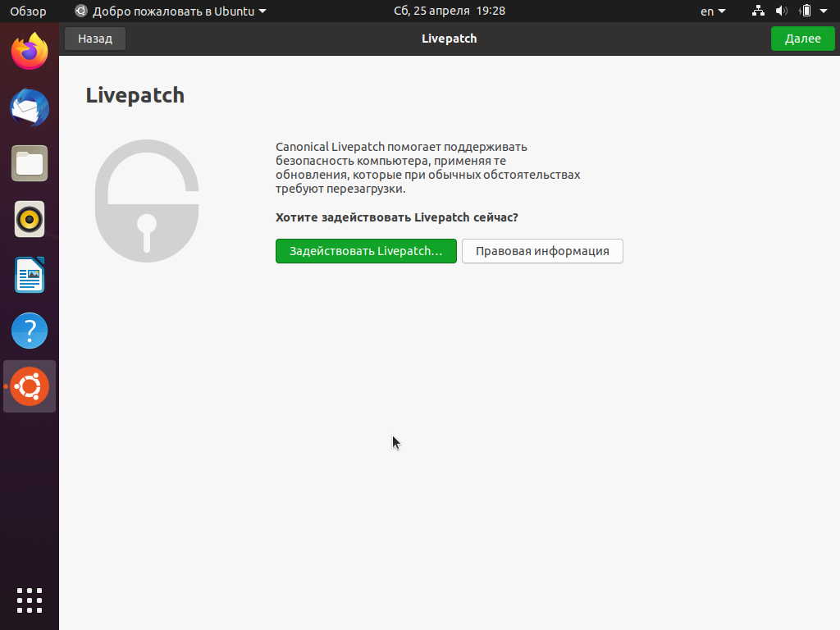Viewport: 840px width, 630px height.
Task: Open the network status icon
Action: 758,11
